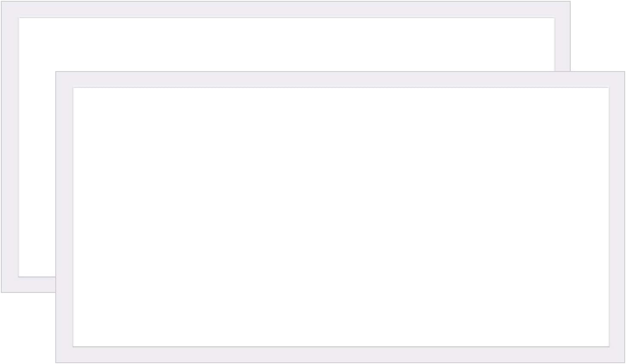Click the front panel's top-right border corner
The width and height of the screenshot is (626, 364).
617,80
